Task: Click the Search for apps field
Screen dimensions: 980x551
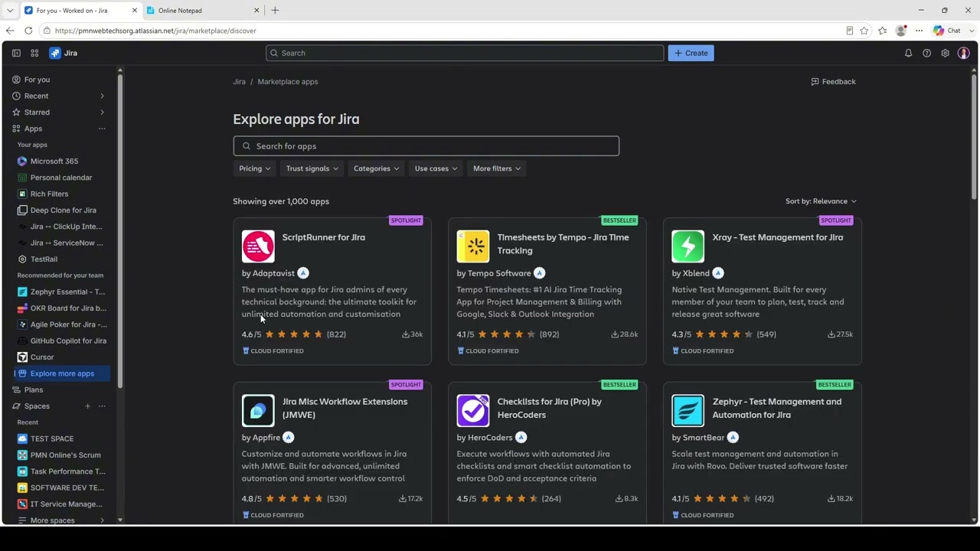Action: (x=426, y=146)
